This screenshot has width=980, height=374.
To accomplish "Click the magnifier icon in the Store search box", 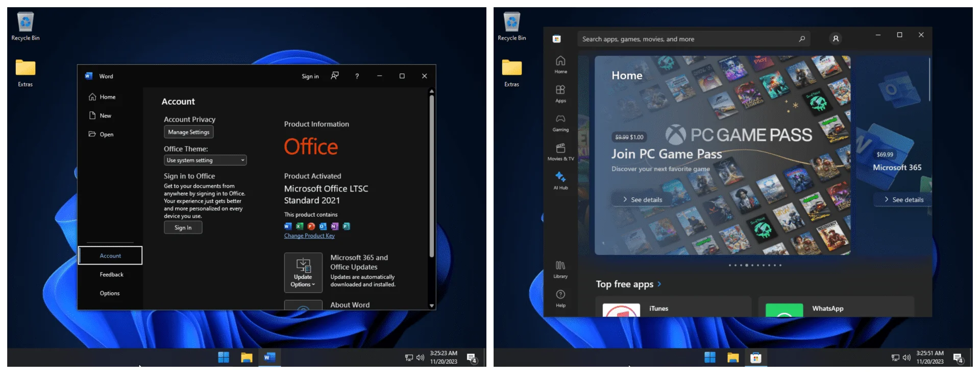I will (x=802, y=39).
